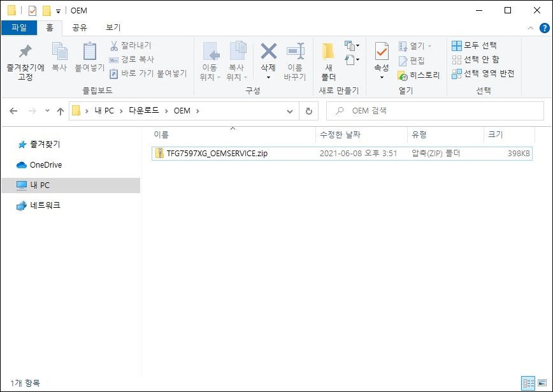Expand breadcrumb arrow after 내 PC

(x=121, y=111)
